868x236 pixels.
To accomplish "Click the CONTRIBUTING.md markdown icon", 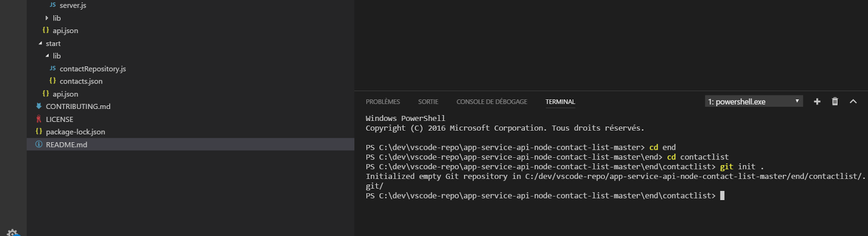I will [39, 106].
